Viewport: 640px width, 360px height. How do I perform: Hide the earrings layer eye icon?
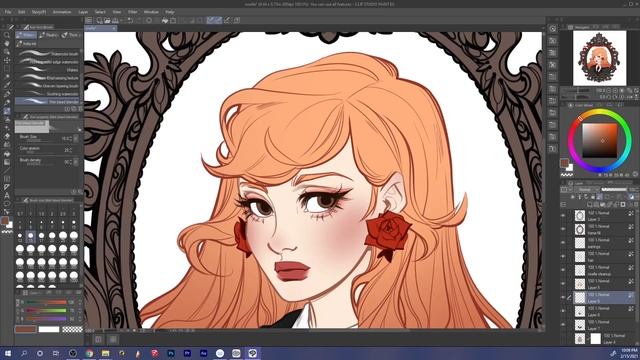(563, 243)
